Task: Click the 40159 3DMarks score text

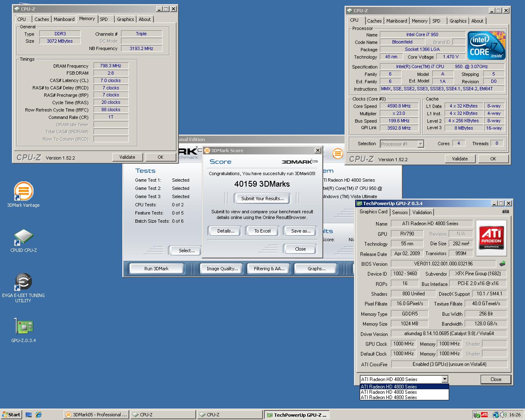Action: 262,184
